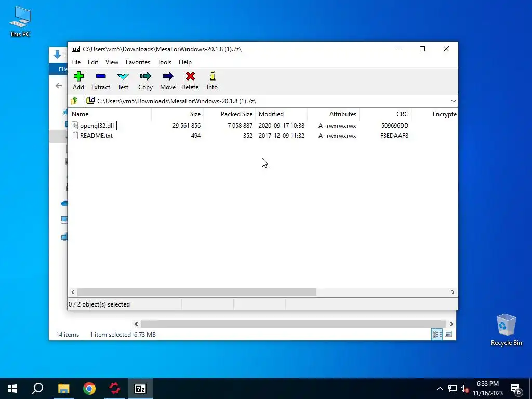Select the README.txt file name
Screen dimensions: 532x399
tap(96, 136)
